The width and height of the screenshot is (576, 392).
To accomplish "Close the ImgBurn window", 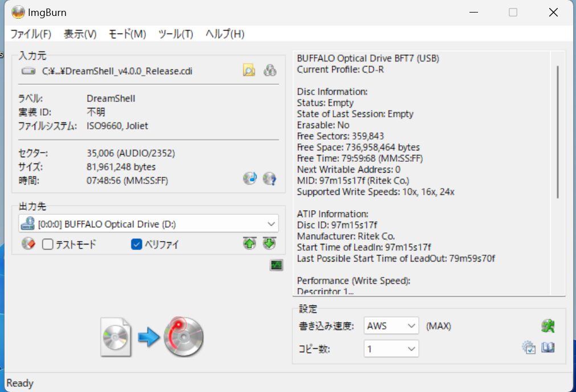I will coord(553,13).
